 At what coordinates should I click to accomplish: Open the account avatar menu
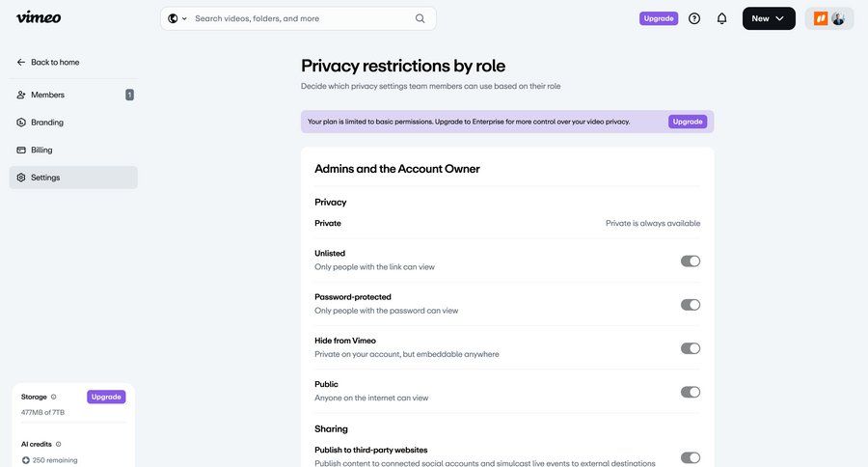pyautogui.click(x=829, y=18)
